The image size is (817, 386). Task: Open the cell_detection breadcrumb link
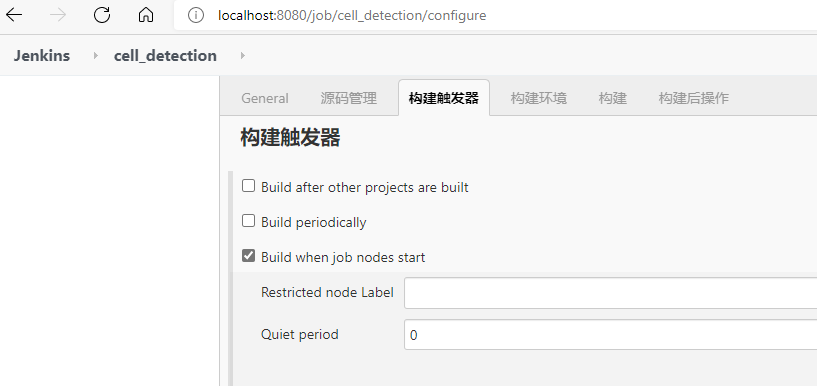coord(165,56)
